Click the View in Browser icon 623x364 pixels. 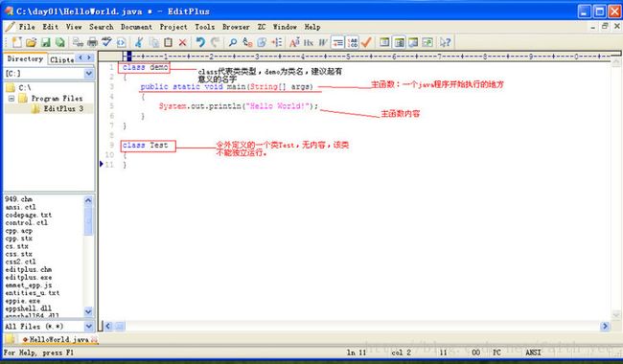coord(121,42)
